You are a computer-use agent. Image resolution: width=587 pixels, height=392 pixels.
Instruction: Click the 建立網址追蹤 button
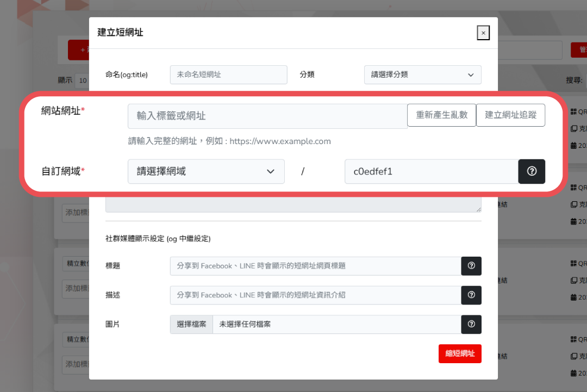point(510,115)
